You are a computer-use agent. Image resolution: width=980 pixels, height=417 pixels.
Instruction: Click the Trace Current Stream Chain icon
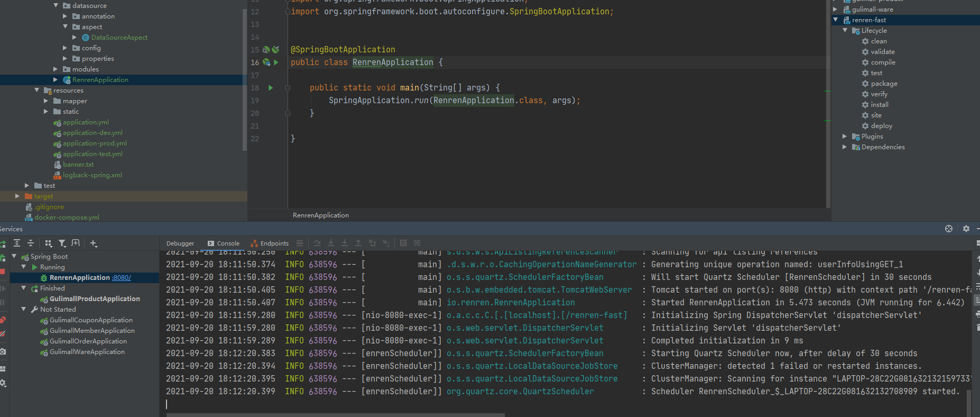click(x=417, y=243)
